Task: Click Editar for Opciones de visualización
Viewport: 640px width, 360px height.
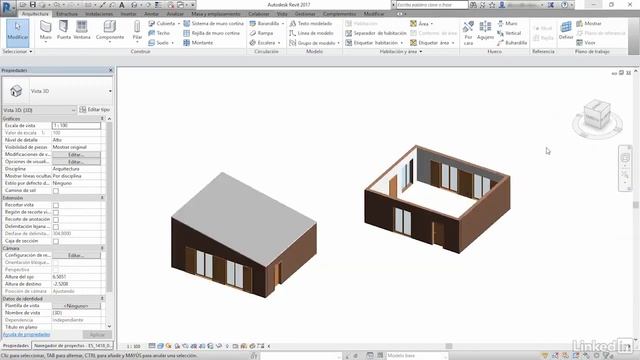Action: coord(76,162)
